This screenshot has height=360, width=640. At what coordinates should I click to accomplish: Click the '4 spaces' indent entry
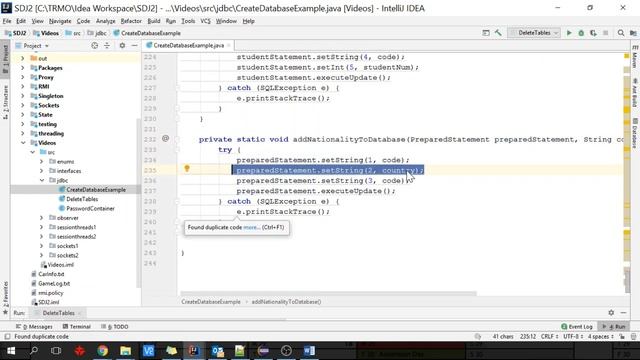pyautogui.click(x=600, y=337)
